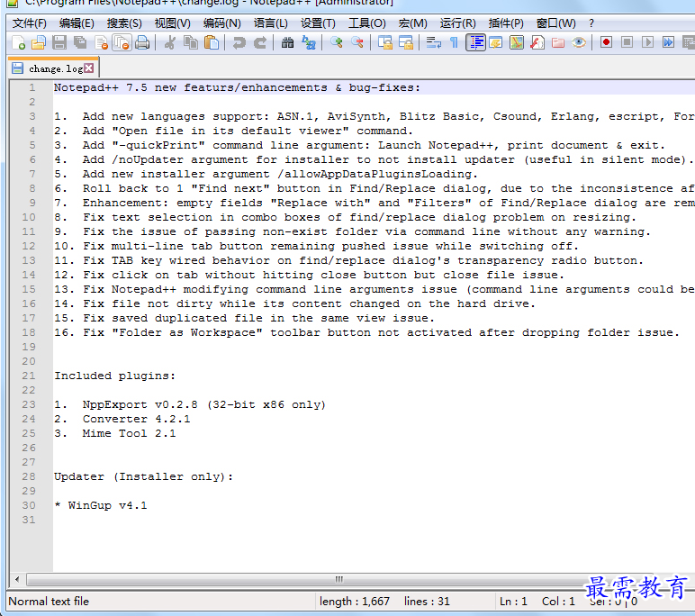The height and width of the screenshot is (616, 695).
Task: Close the change.log tab with its X
Action: click(x=88, y=68)
